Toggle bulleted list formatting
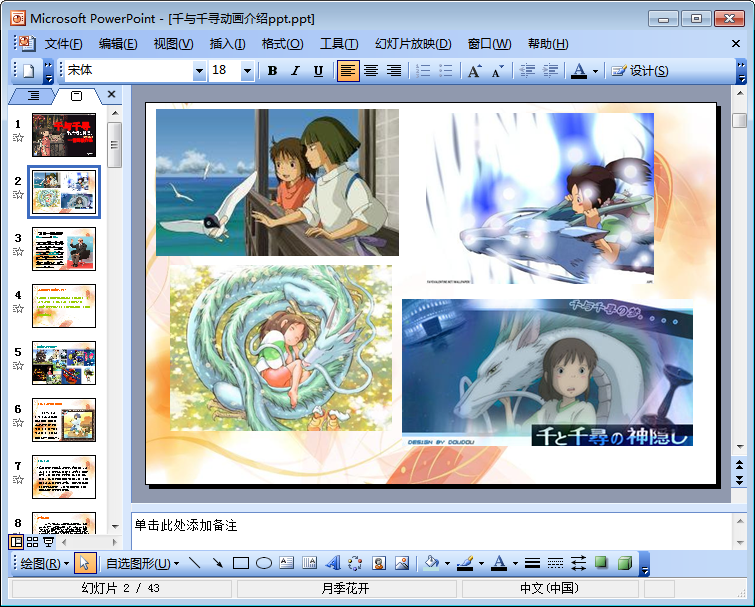755x607 pixels. tap(446, 71)
